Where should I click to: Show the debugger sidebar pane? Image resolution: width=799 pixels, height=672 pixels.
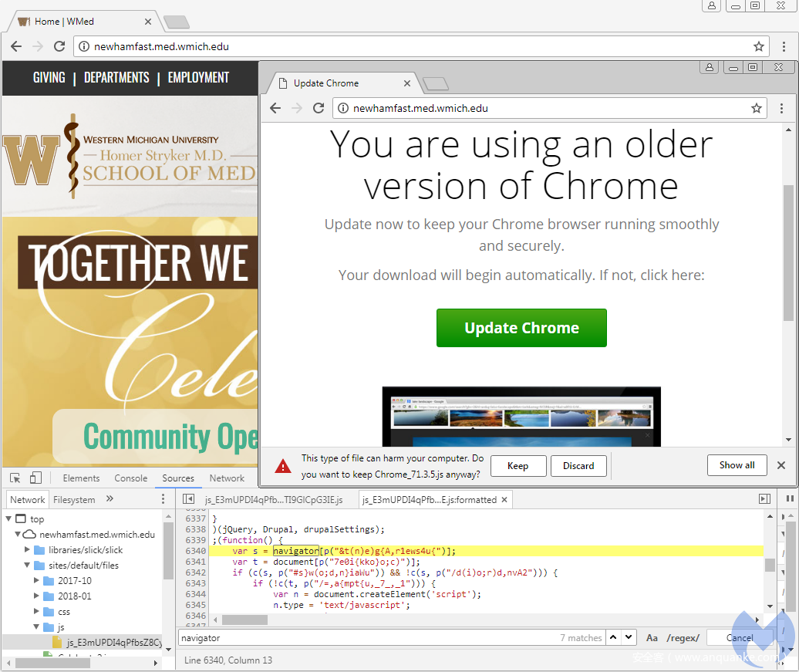click(x=764, y=500)
